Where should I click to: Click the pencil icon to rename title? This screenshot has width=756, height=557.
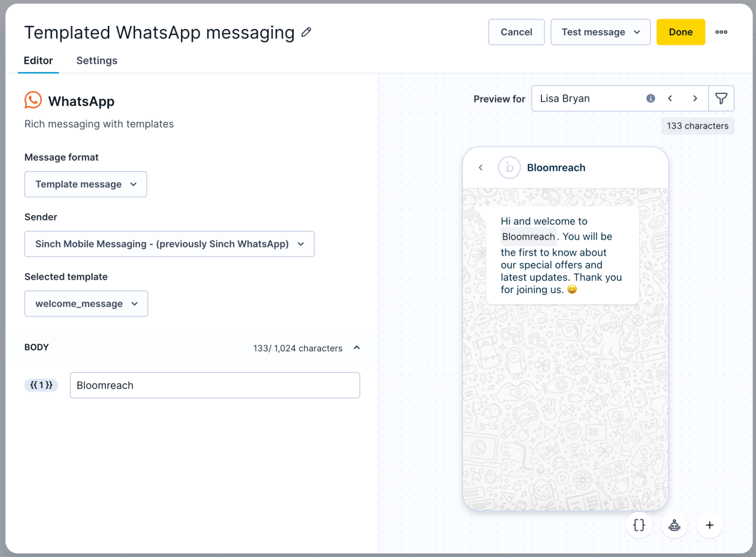(306, 32)
